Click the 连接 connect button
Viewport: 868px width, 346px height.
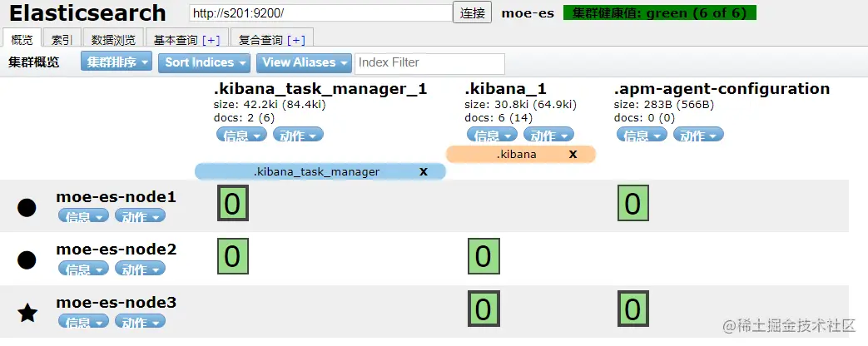click(472, 12)
